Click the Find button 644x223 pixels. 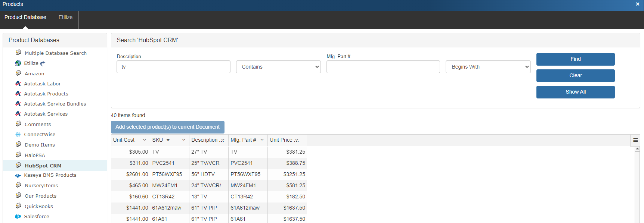(575, 59)
